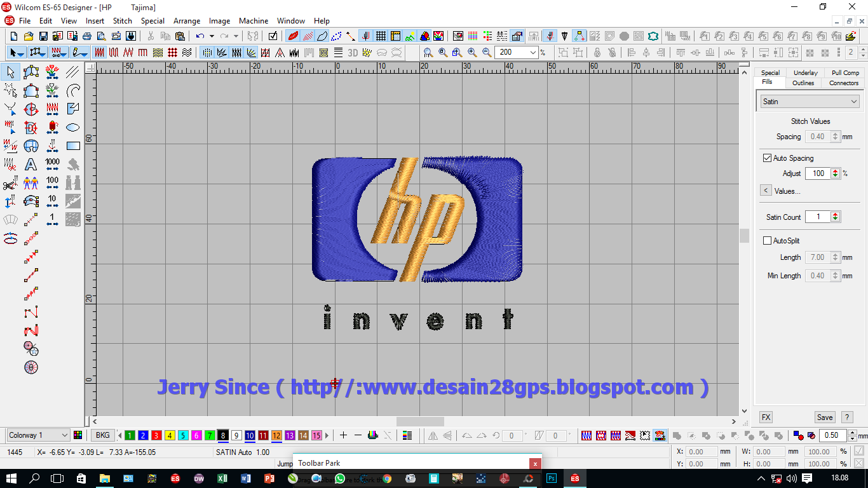This screenshot has width=868, height=488.
Task: Click the Open design folder icon
Action: pos(29,36)
